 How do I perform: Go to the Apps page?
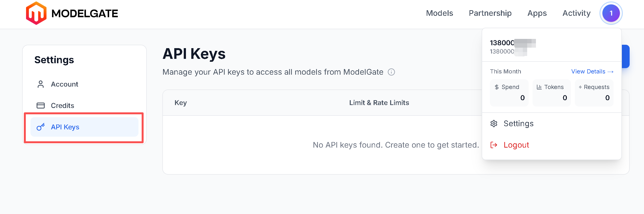click(x=537, y=13)
